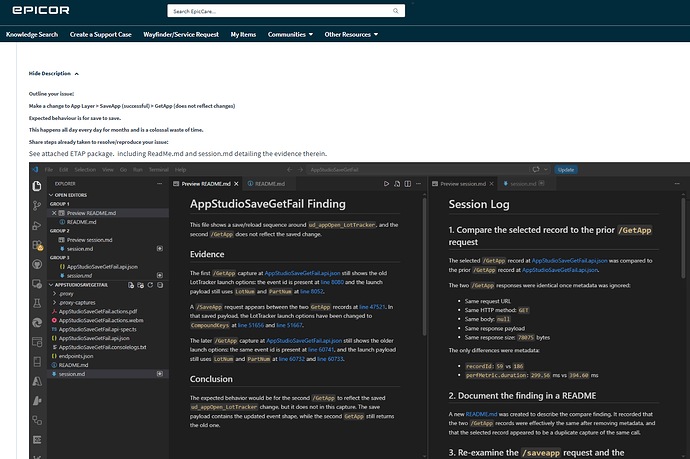Image resolution: width=690 pixels, height=459 pixels.
Task: Go forward with the title bar right arrow
Action: pos(300,170)
